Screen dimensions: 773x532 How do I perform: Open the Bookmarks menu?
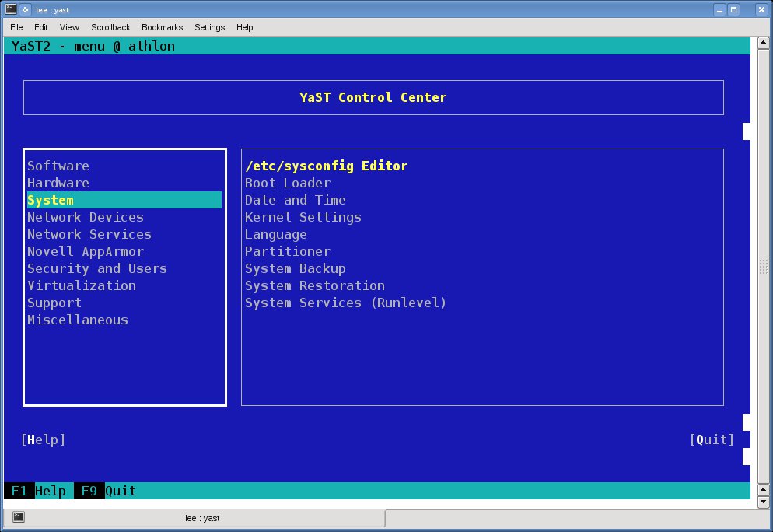(162, 27)
